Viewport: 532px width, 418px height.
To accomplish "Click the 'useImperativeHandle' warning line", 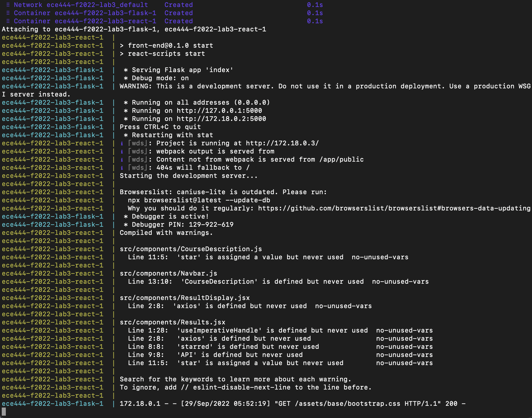I will click(x=280, y=331).
